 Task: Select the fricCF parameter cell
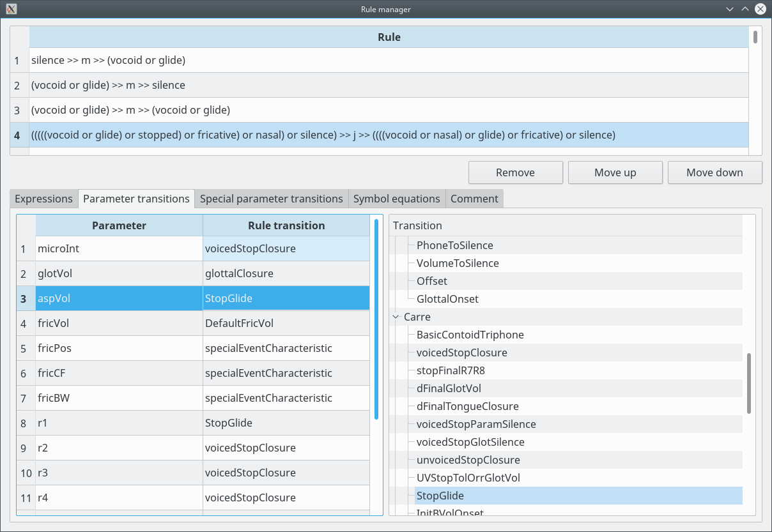(119, 373)
